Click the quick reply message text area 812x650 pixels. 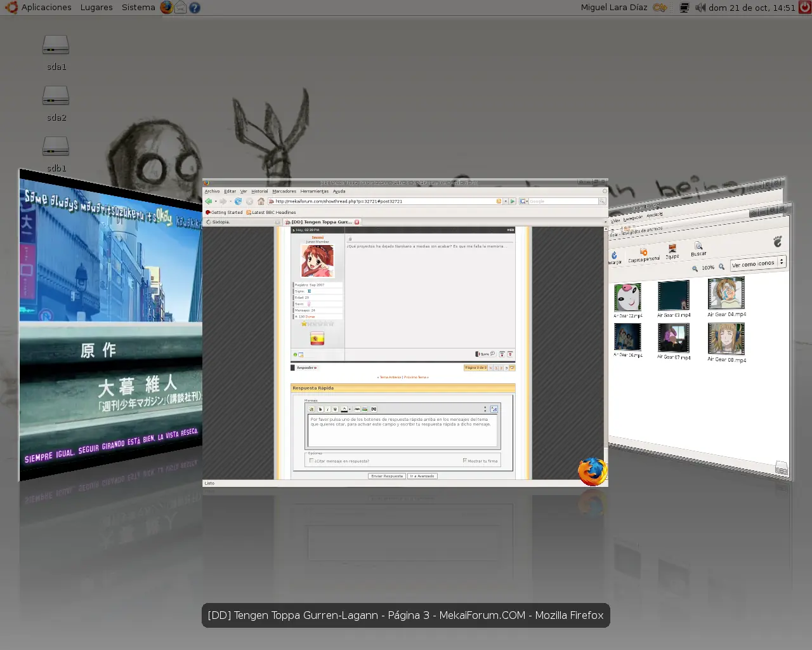coord(402,430)
